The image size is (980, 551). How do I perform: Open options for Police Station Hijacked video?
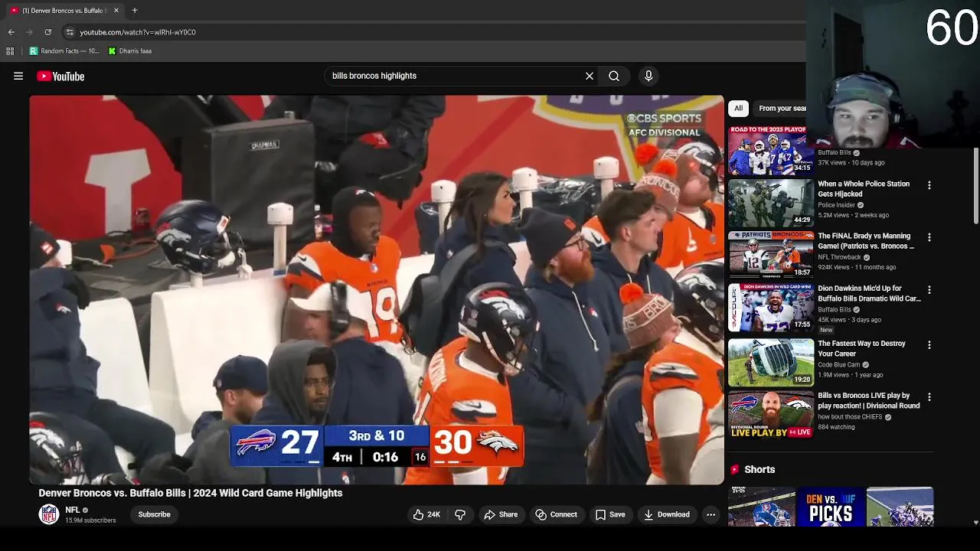[929, 185]
